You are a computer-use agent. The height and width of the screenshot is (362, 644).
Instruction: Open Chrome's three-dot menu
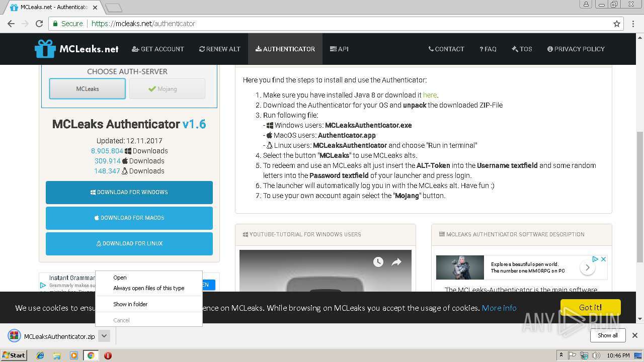[633, 24]
